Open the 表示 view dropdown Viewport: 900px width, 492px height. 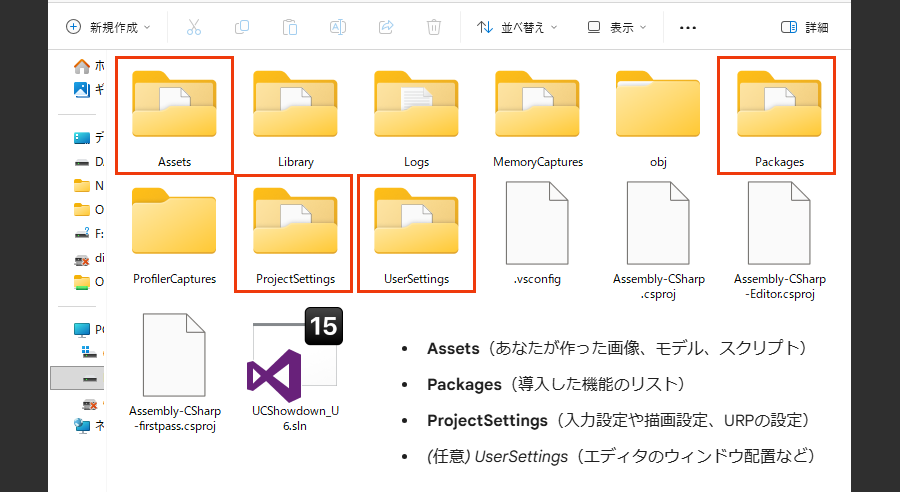click(617, 27)
